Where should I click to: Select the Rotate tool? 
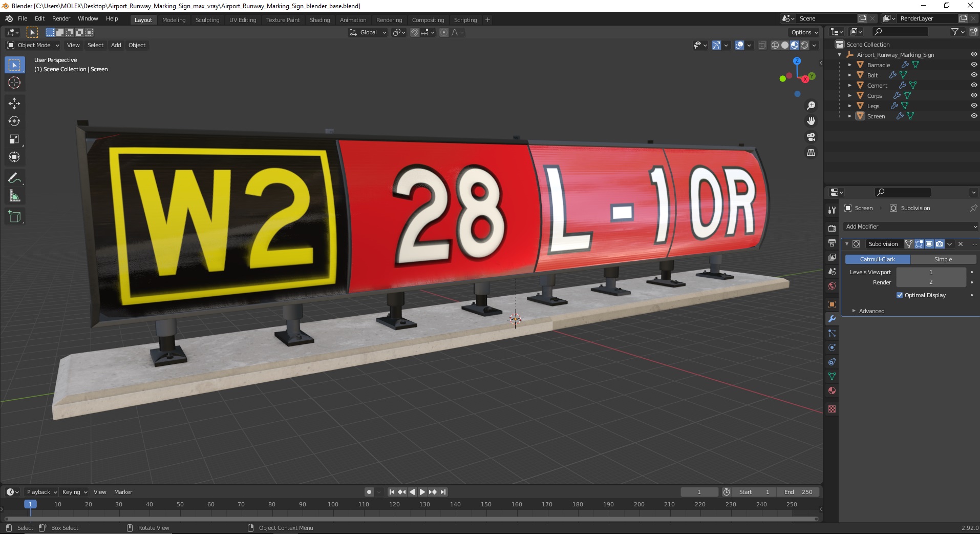14,121
